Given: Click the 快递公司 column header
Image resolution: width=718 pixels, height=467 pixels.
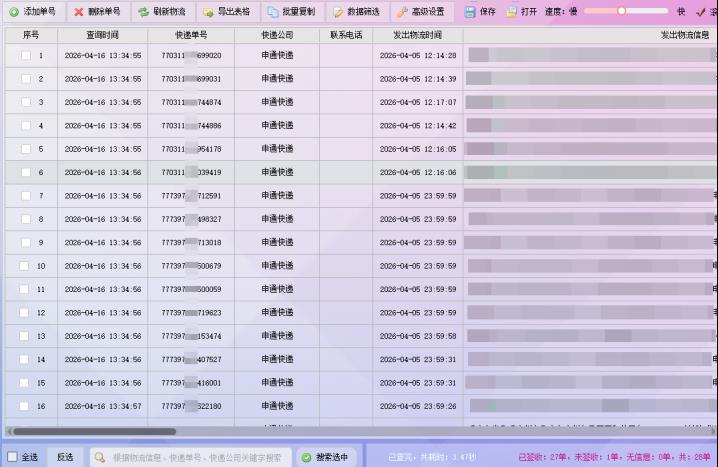Looking at the screenshot, I should point(277,34).
